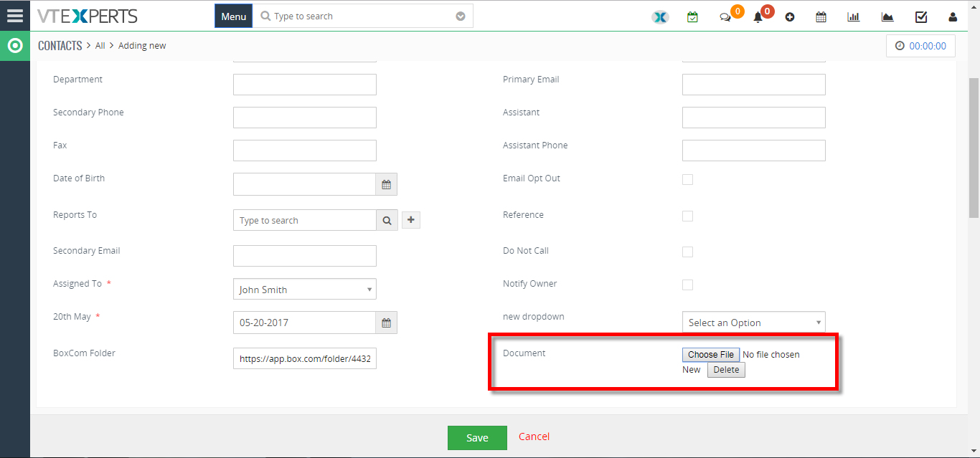Click the Choose File button
The width and height of the screenshot is (980, 458).
pos(711,355)
